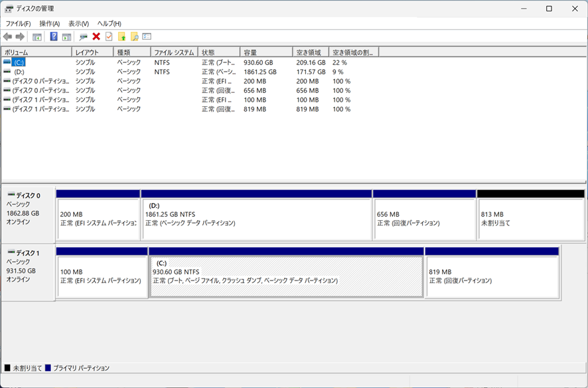Click the red X delete icon
Image resolution: width=588 pixels, height=388 pixels.
96,36
